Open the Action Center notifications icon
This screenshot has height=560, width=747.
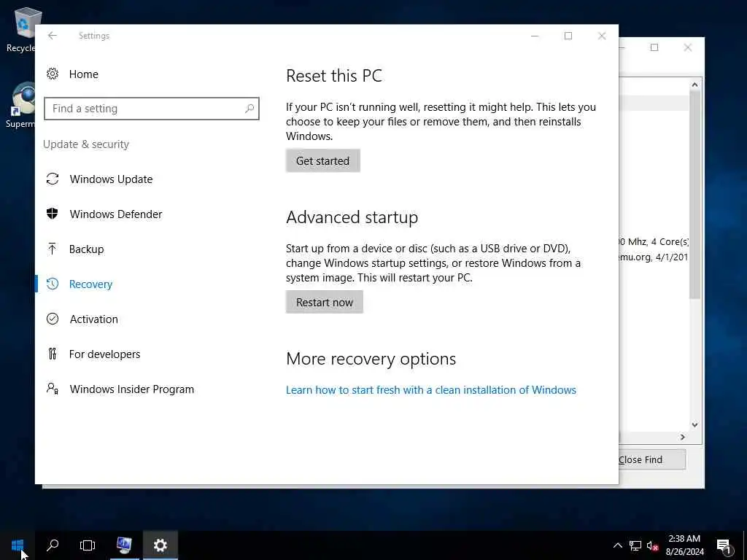724,546
